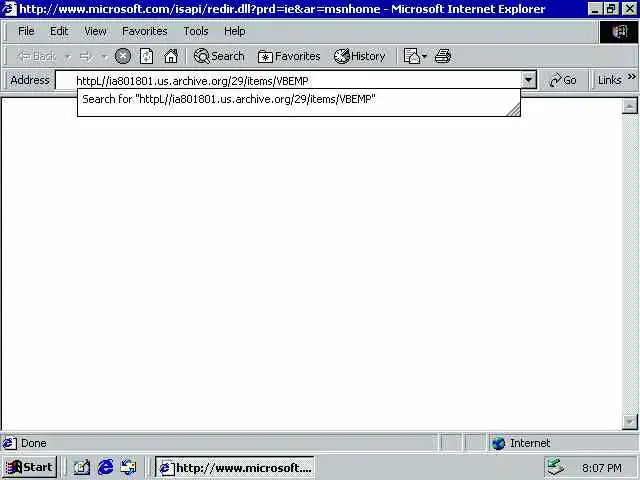The width and height of the screenshot is (640, 480).
Task: Click the Go button
Action: pyautogui.click(x=563, y=80)
